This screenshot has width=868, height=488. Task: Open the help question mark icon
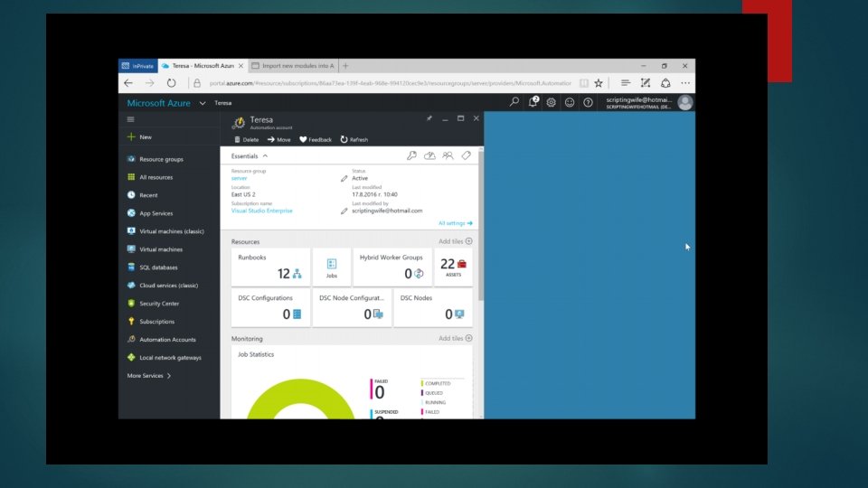588,102
